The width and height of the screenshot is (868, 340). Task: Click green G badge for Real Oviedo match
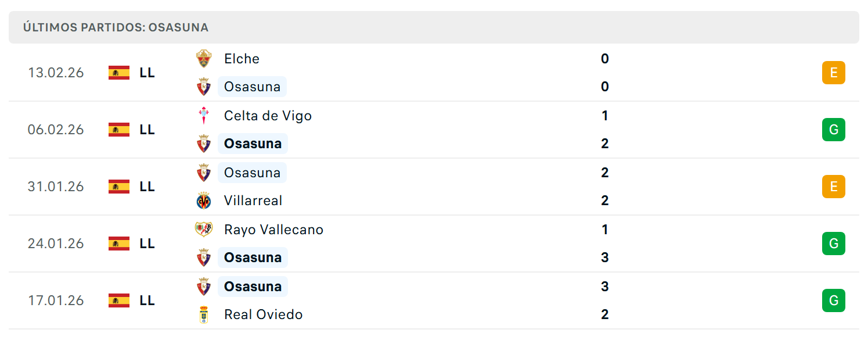(x=834, y=300)
